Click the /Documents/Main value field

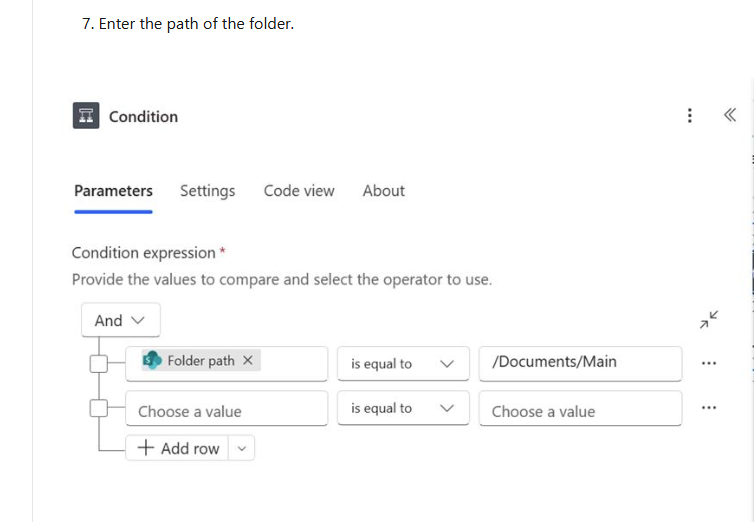tap(580, 362)
